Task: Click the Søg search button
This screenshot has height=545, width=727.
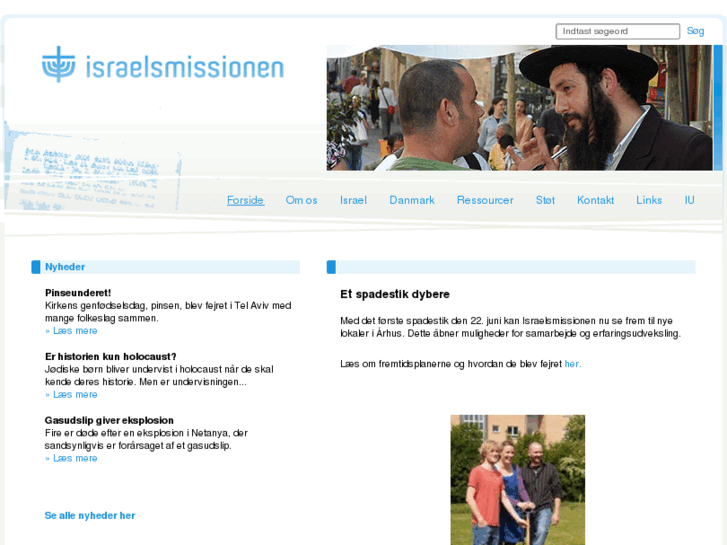Action: 695,31
